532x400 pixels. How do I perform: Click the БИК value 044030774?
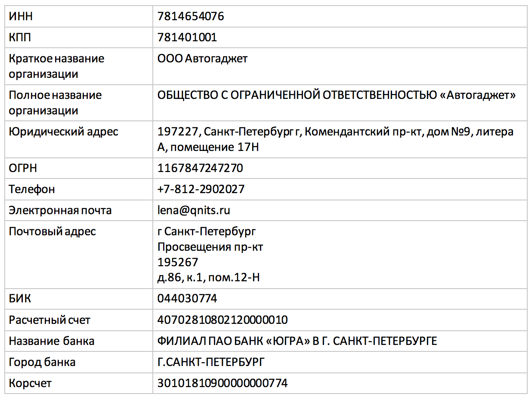[187, 298]
